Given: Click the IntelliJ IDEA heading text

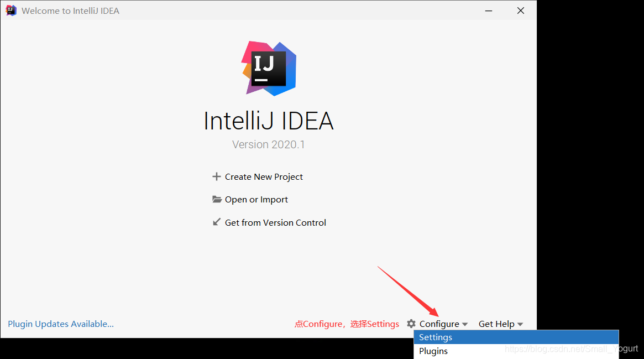Looking at the screenshot, I should [x=269, y=121].
